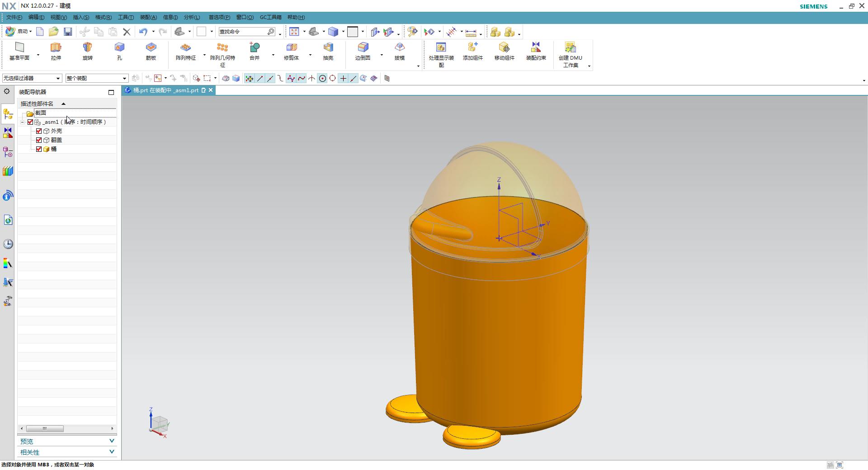Click the Save floppy disk icon

(x=68, y=32)
